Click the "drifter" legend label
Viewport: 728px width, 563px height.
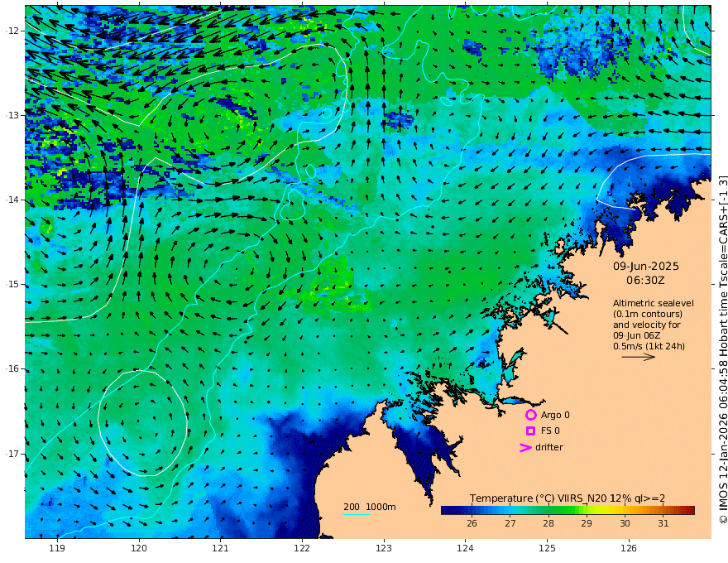pos(548,447)
